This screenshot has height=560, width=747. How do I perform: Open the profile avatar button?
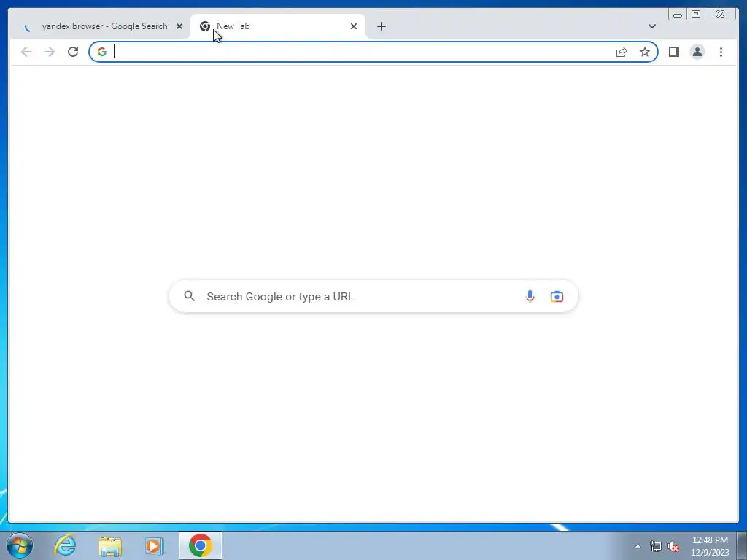(x=697, y=52)
